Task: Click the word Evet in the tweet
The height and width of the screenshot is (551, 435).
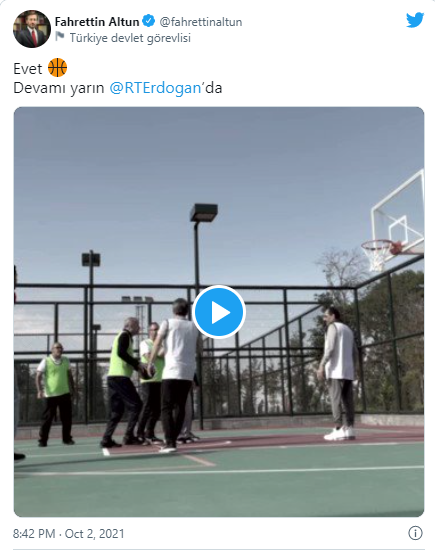Action: [28, 69]
